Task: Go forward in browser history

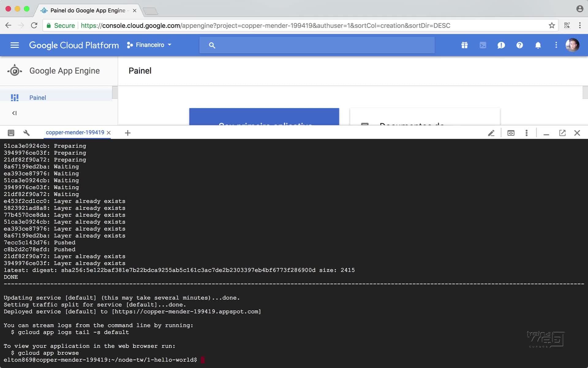Action: pyautogui.click(x=21, y=25)
